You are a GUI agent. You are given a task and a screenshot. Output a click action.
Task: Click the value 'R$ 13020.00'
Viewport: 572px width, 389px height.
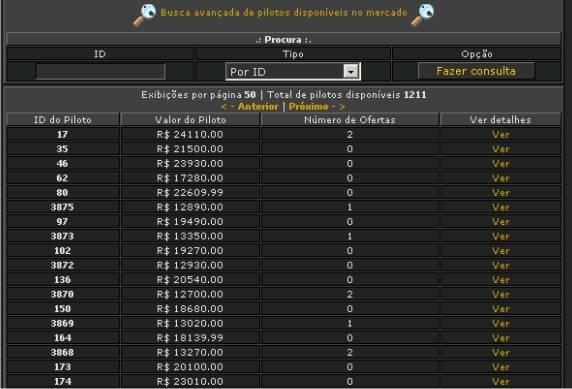(190, 323)
